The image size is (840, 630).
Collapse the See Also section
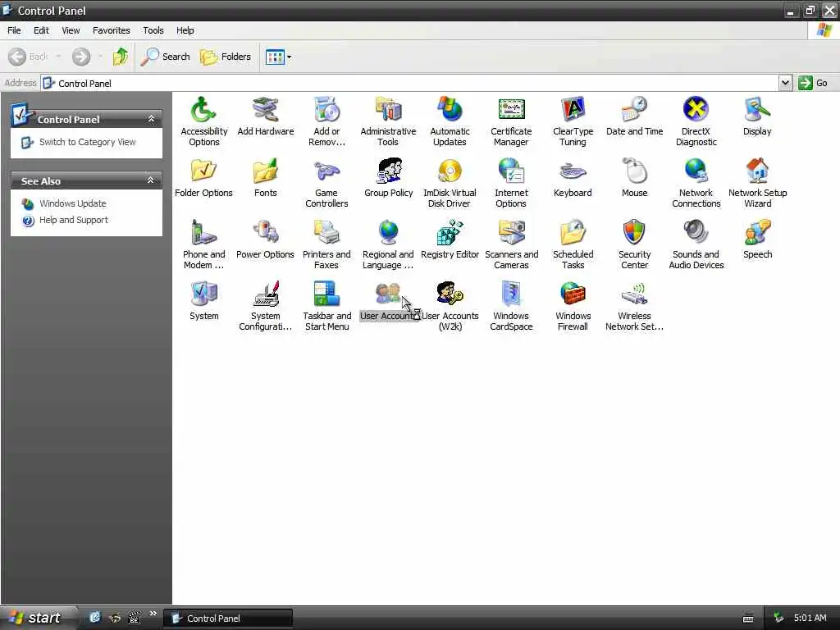point(151,180)
